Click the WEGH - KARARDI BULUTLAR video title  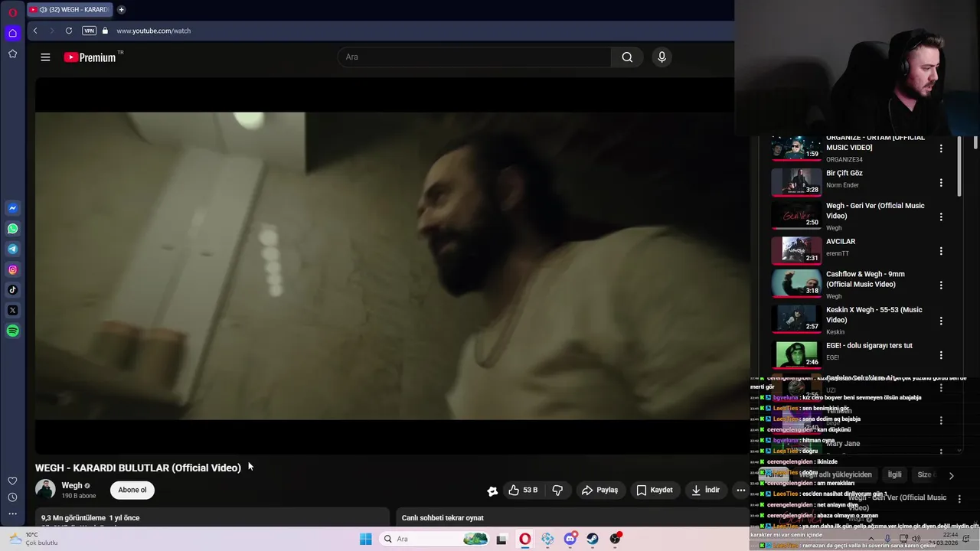pyautogui.click(x=138, y=468)
